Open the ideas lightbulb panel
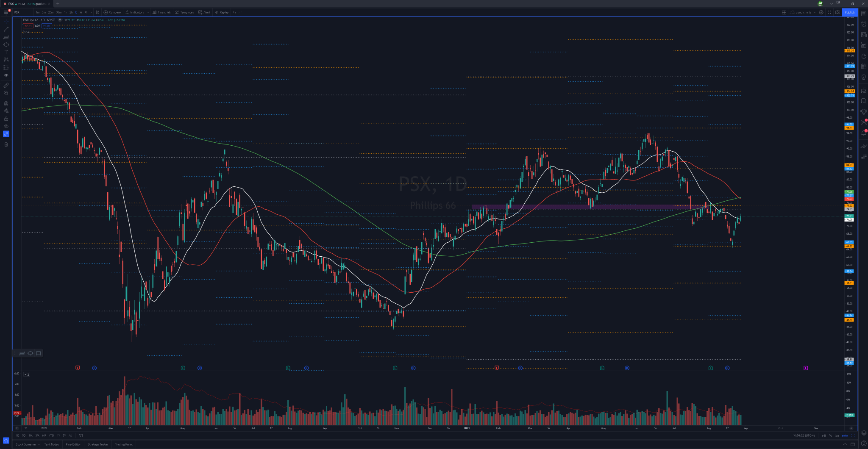Image resolution: width=868 pixels, height=449 pixels. tap(864, 78)
